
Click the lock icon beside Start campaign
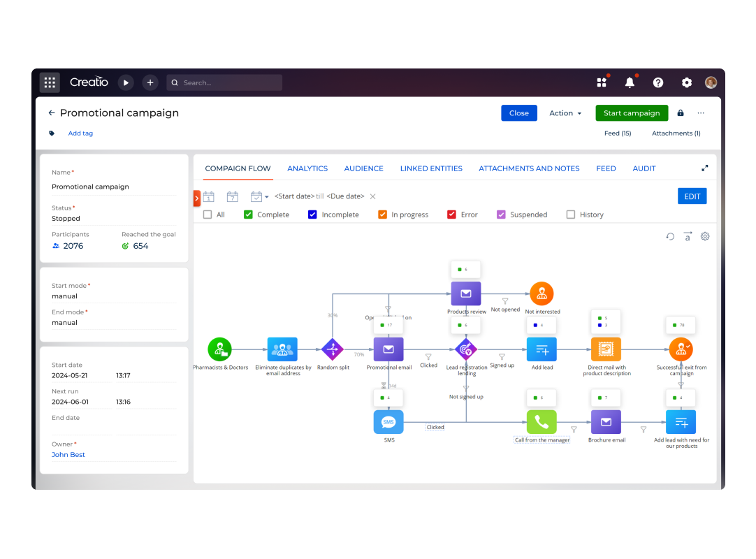pyautogui.click(x=681, y=113)
